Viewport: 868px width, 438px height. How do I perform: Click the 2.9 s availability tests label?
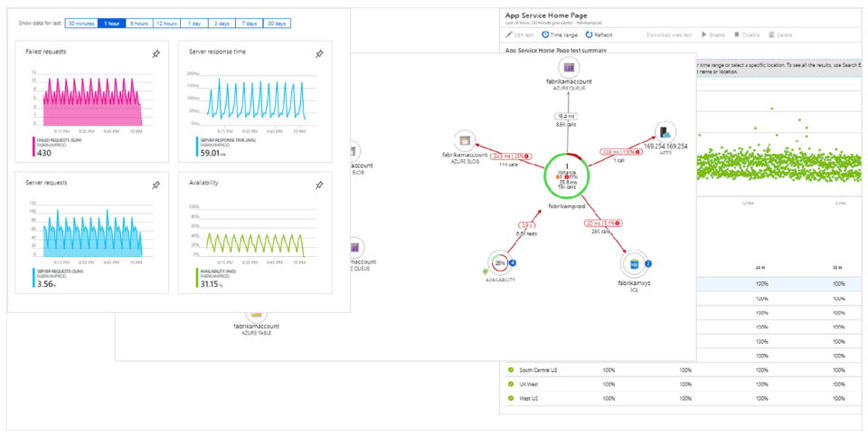pyautogui.click(x=525, y=225)
